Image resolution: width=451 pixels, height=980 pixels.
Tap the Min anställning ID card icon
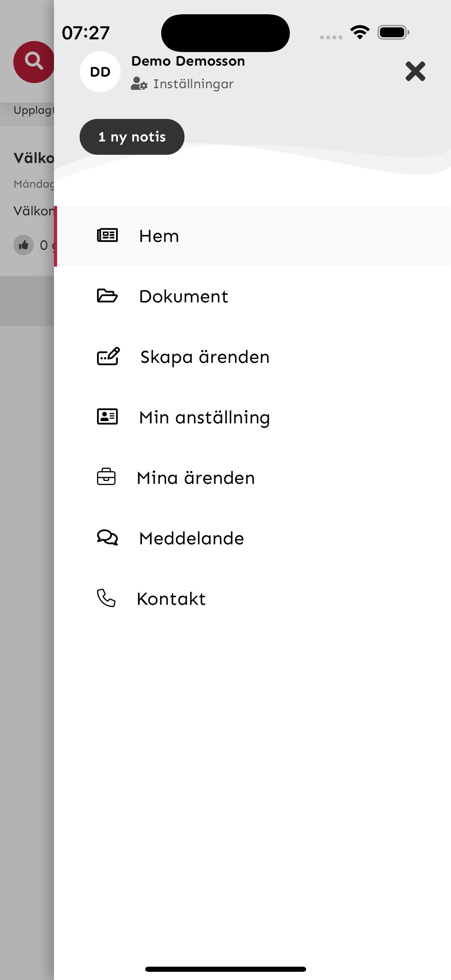[x=107, y=416]
